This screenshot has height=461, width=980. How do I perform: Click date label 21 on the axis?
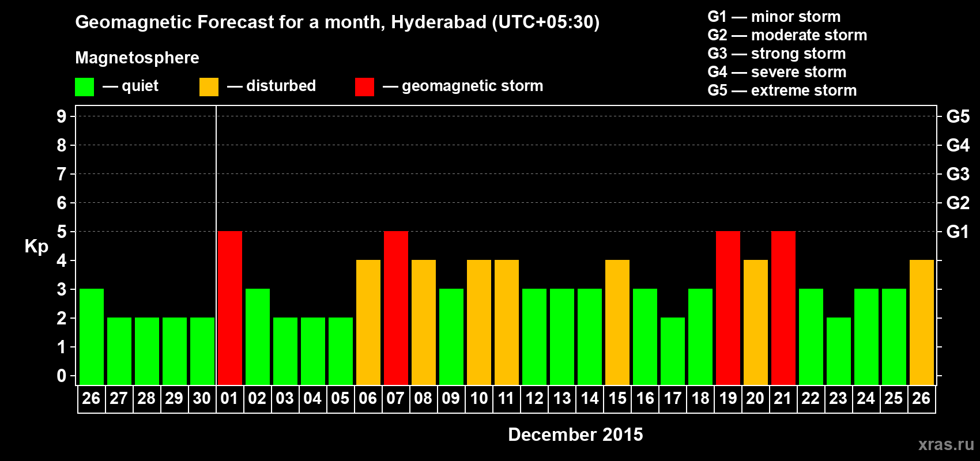pos(783,399)
